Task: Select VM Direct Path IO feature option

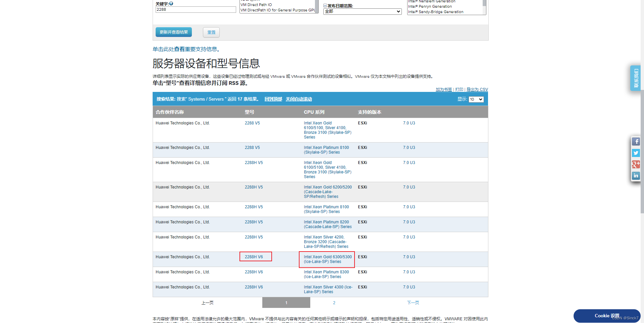Action: (256, 5)
